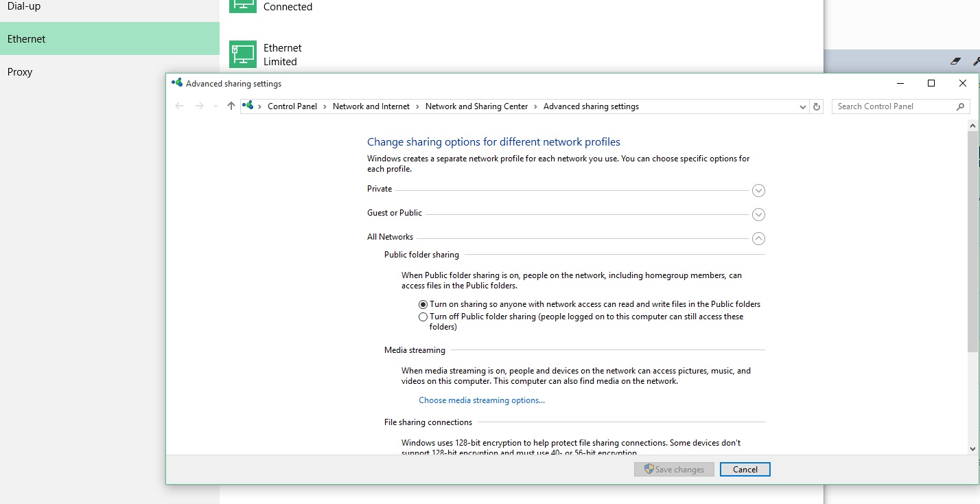This screenshot has height=504, width=980.
Task: Collapse the All Networks section
Action: (758, 238)
